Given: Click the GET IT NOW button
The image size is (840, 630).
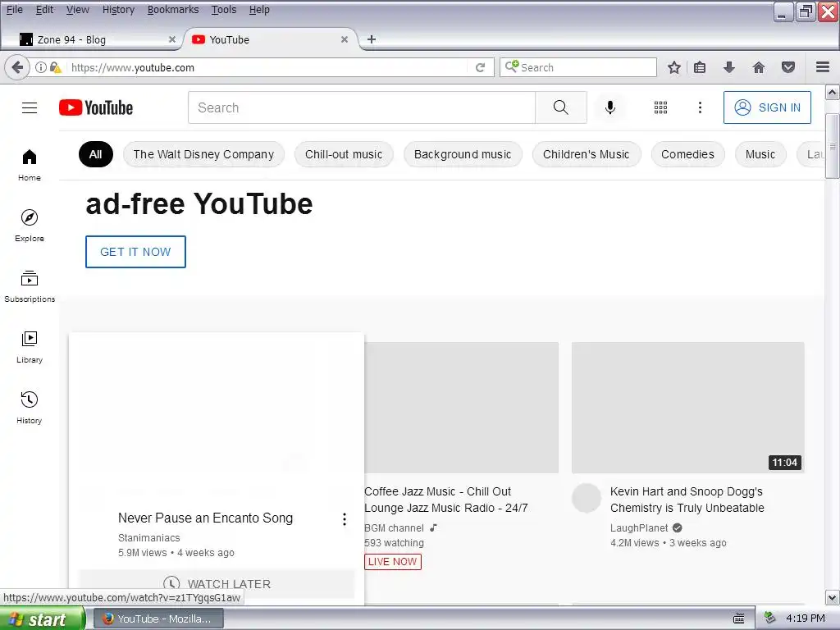Looking at the screenshot, I should point(135,252).
